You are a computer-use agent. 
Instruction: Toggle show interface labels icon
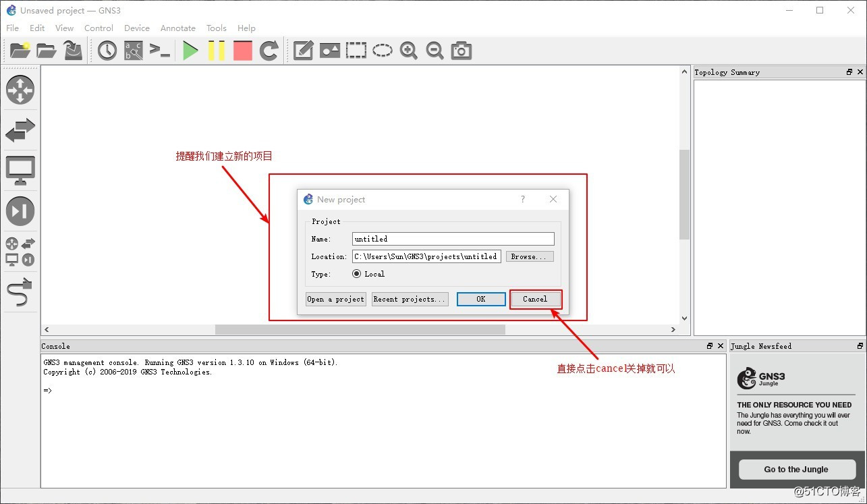tap(134, 51)
